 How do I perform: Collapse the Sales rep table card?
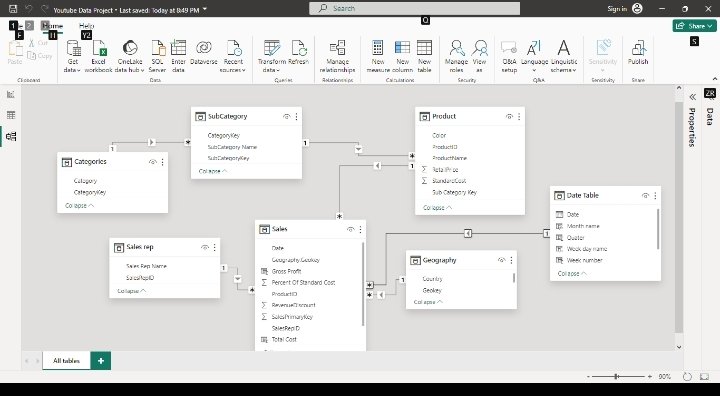coord(132,291)
